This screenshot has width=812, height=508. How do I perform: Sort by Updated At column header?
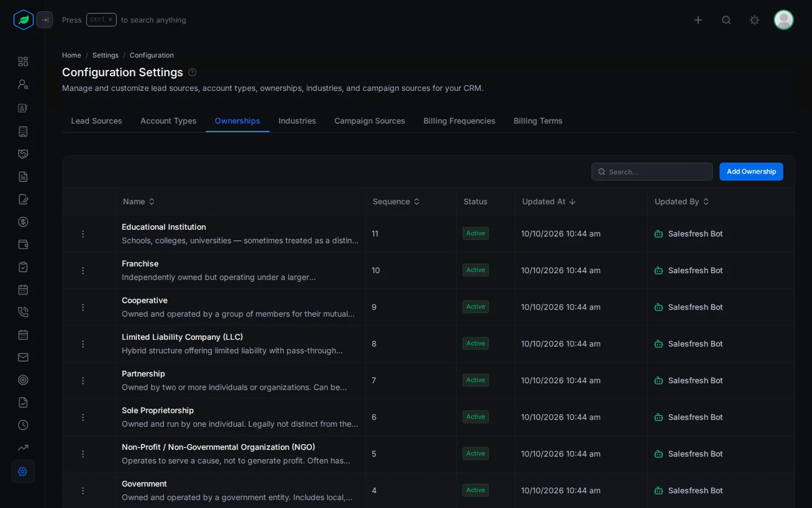(549, 202)
